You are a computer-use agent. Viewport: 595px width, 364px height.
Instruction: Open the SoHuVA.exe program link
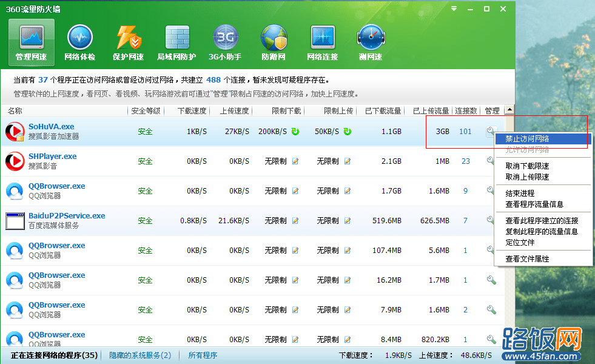click(51, 126)
